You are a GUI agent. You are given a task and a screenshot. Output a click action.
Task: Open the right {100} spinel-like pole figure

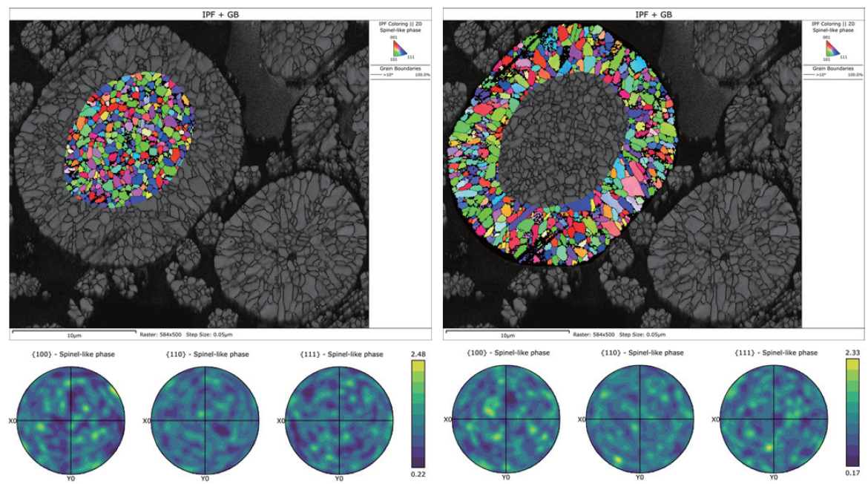coord(505,419)
